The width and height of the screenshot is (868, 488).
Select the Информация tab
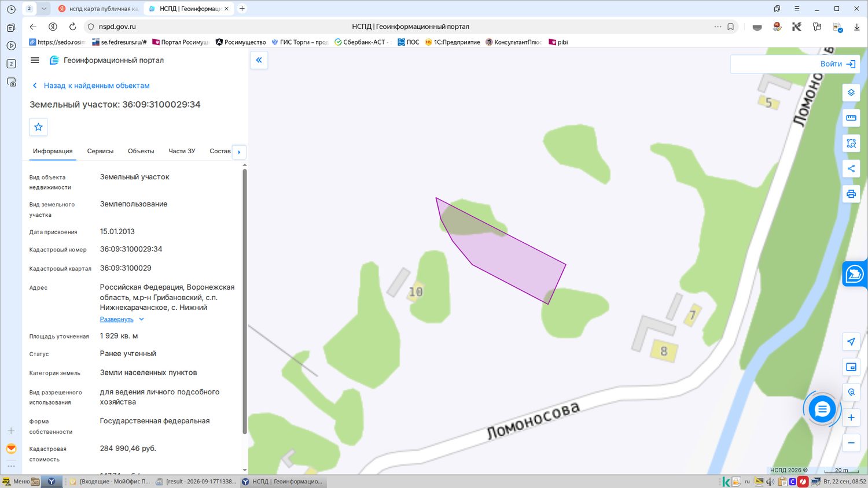pos(53,151)
